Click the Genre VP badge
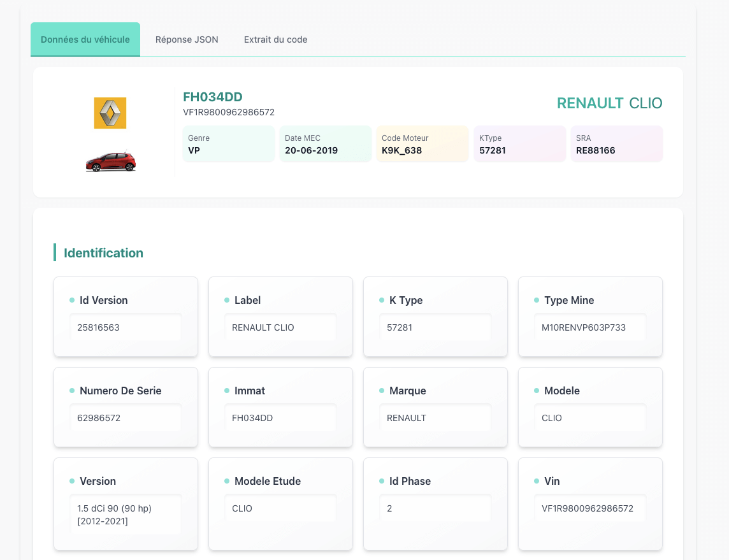This screenshot has width=729, height=560. [228, 144]
